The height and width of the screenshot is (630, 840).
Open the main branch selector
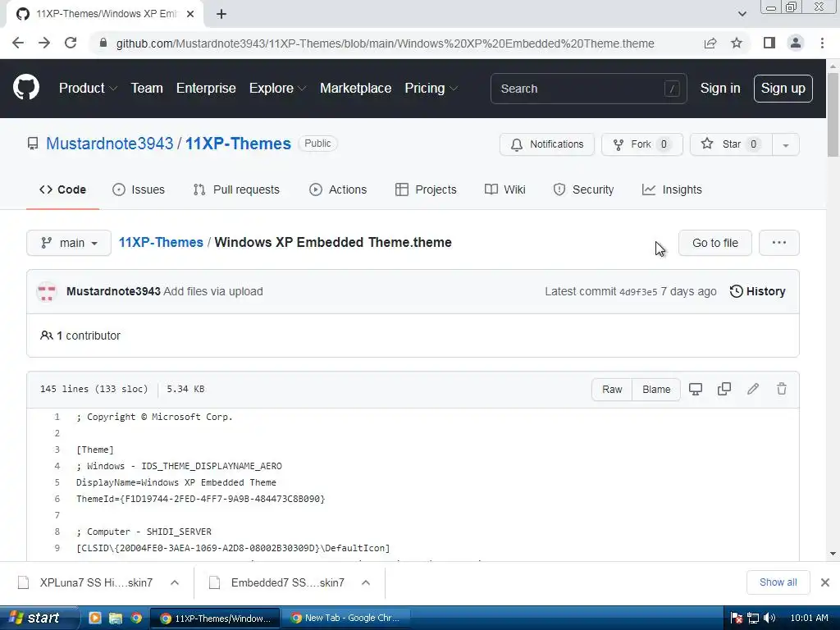coord(69,243)
